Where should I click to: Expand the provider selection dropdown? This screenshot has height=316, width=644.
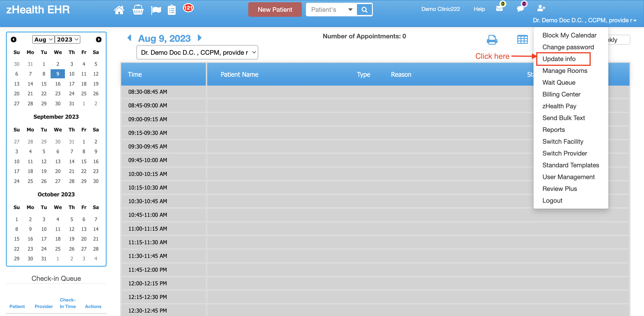click(197, 52)
